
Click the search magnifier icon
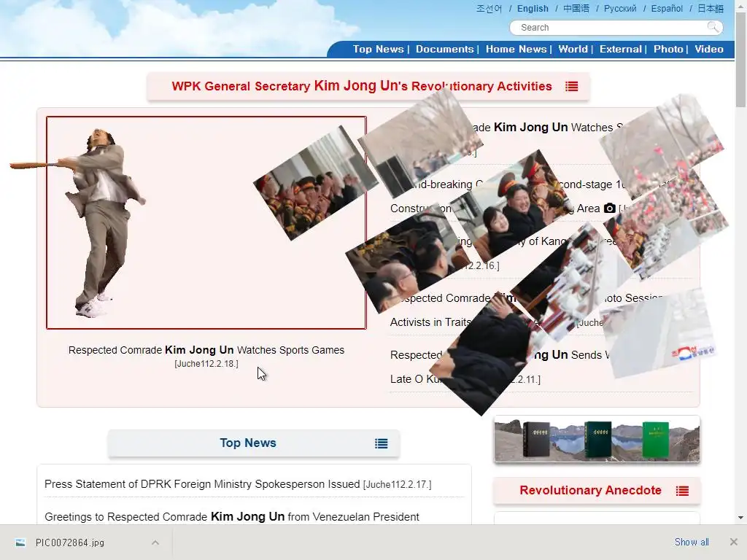coord(713,27)
